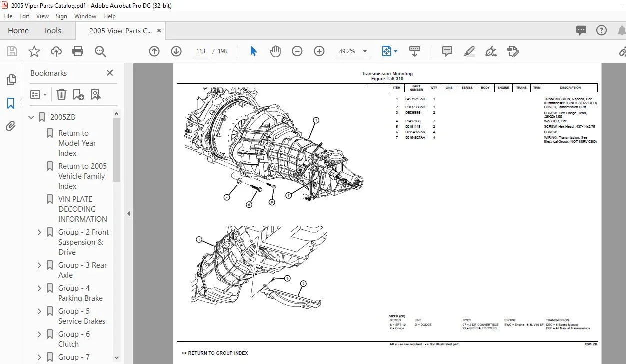Add a sticky note comment
The image size is (626, 364).
coord(447,51)
